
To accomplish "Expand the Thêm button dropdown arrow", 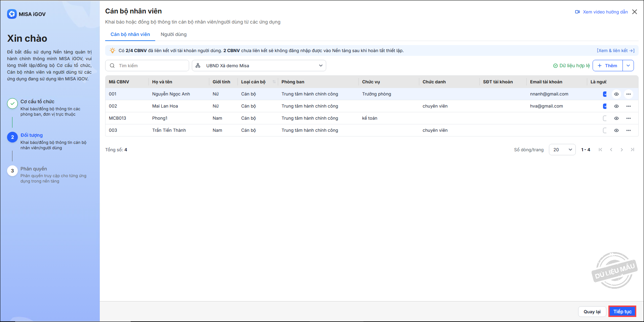I will (628, 66).
